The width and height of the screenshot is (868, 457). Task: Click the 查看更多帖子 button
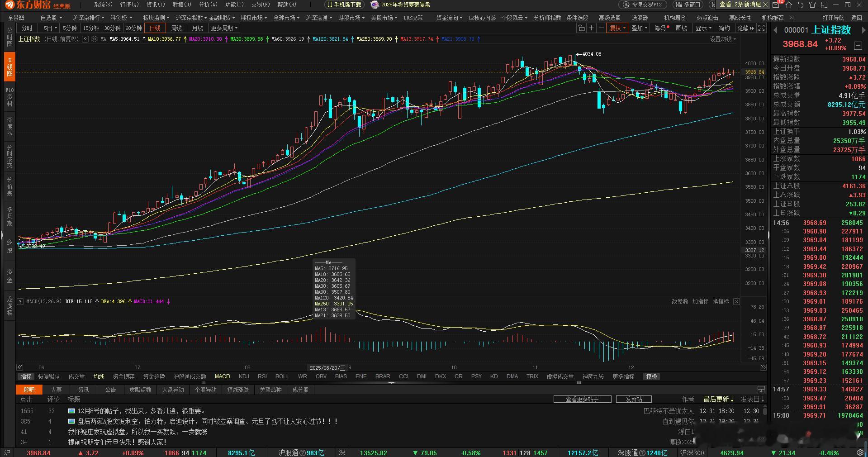tap(582, 399)
